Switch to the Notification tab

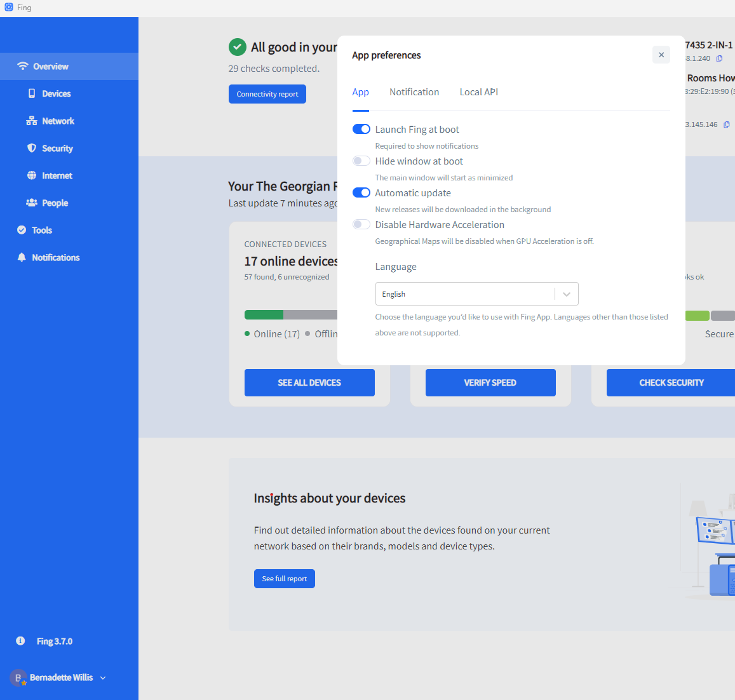414,92
